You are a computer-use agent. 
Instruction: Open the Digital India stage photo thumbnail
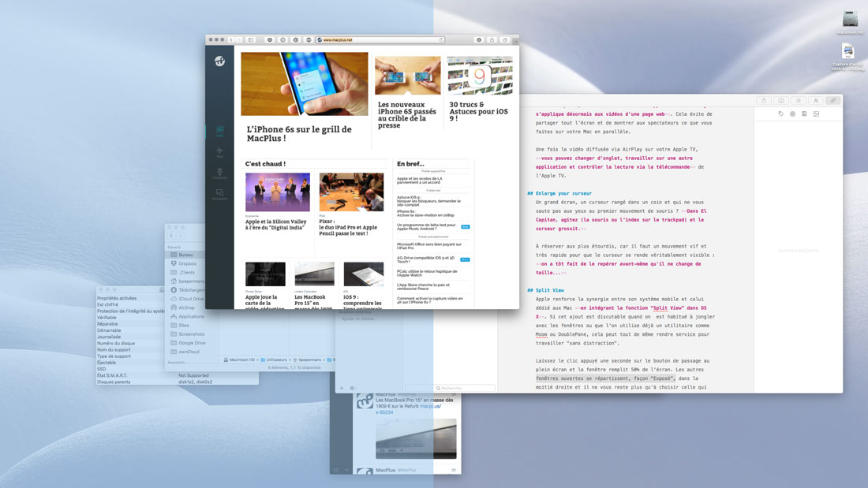point(278,192)
